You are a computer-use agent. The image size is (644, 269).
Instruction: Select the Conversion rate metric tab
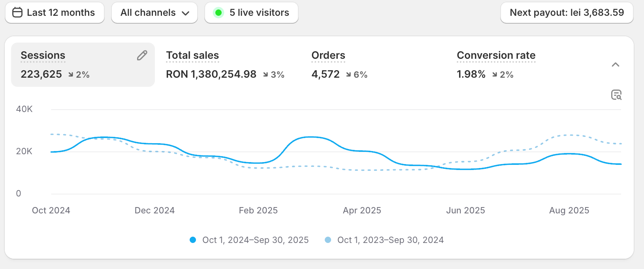click(496, 56)
